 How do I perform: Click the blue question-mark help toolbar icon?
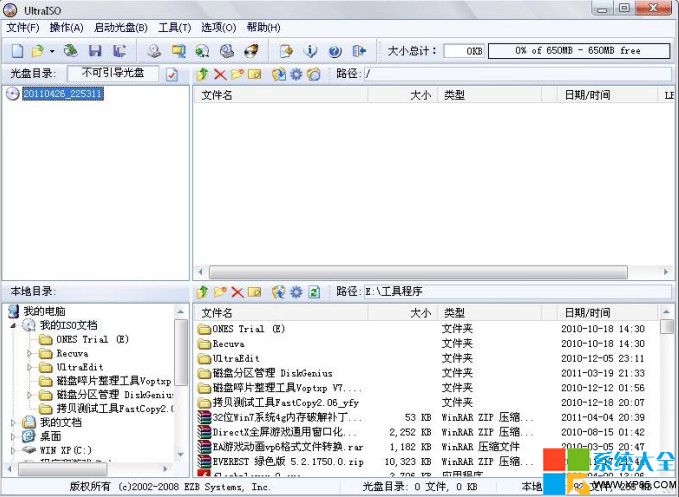pyautogui.click(x=334, y=50)
